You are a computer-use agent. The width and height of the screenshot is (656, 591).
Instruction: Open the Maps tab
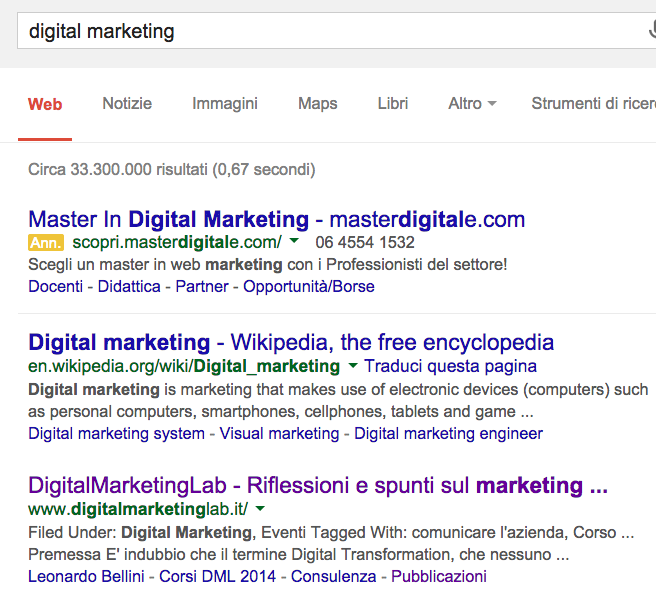[318, 103]
